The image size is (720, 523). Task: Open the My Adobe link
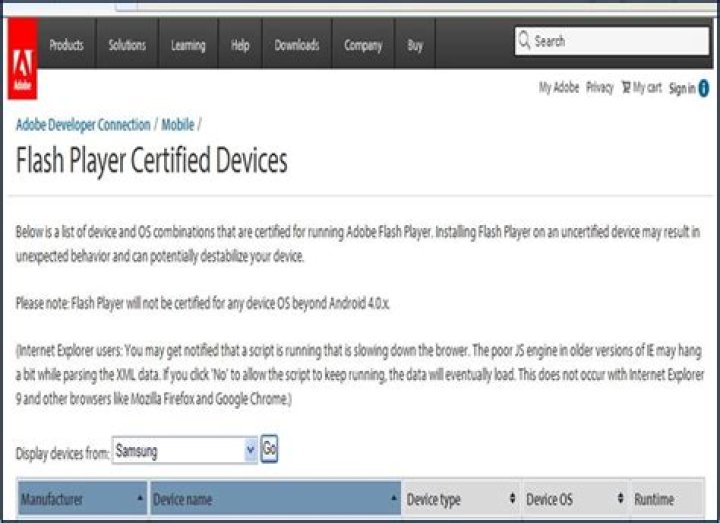click(559, 87)
